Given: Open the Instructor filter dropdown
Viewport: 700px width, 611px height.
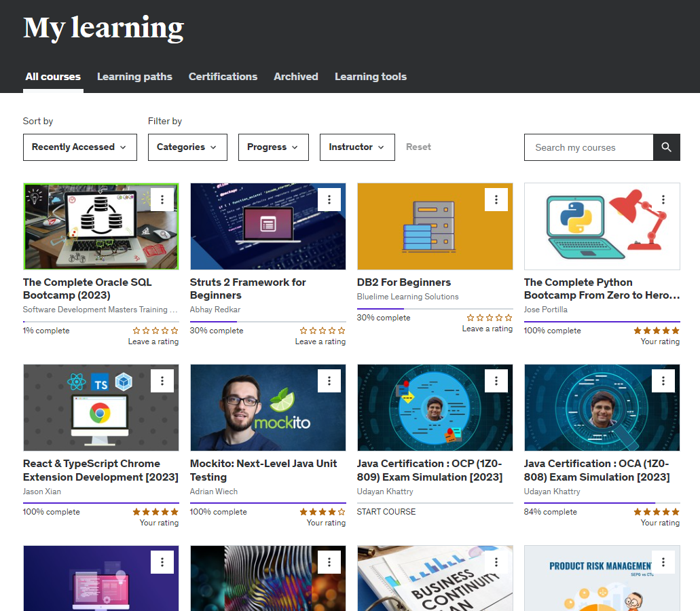Looking at the screenshot, I should point(357,147).
